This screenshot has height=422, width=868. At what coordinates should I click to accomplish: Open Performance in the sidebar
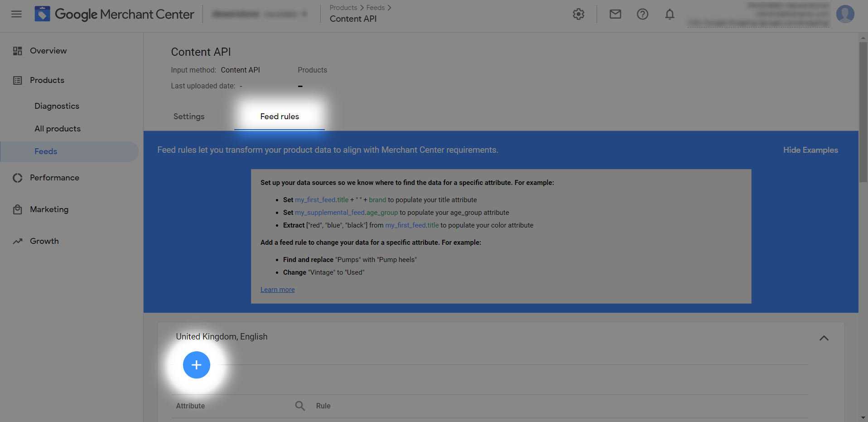tap(54, 178)
